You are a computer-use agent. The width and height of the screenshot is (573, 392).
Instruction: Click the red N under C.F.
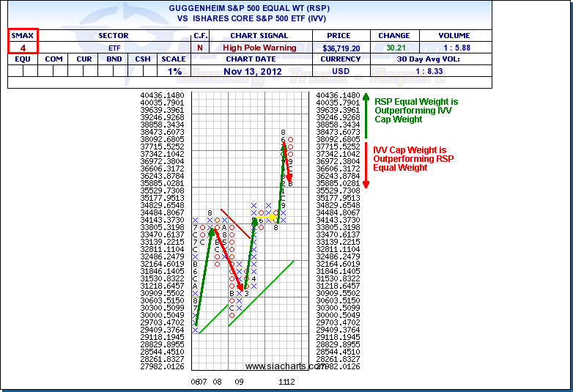point(201,48)
